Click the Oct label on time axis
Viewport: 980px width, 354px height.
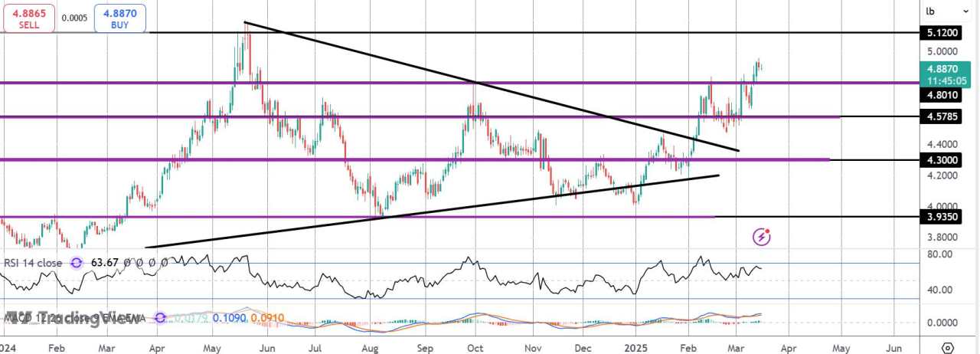click(475, 346)
